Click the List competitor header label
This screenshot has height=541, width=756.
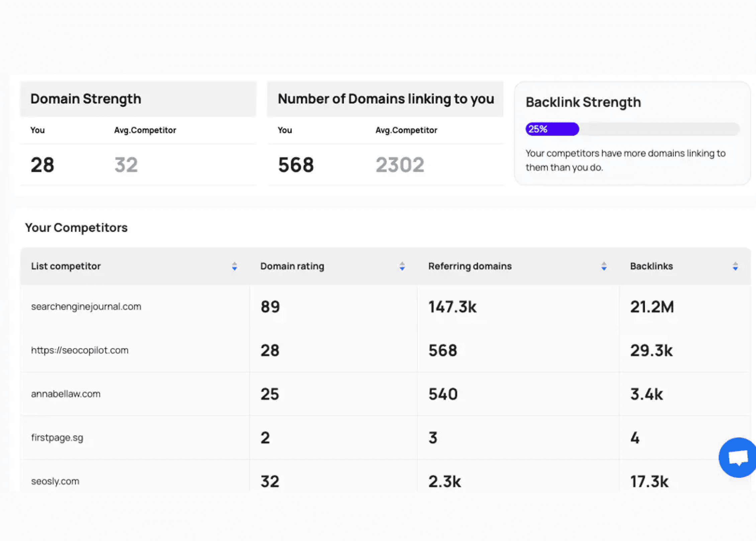coord(66,266)
